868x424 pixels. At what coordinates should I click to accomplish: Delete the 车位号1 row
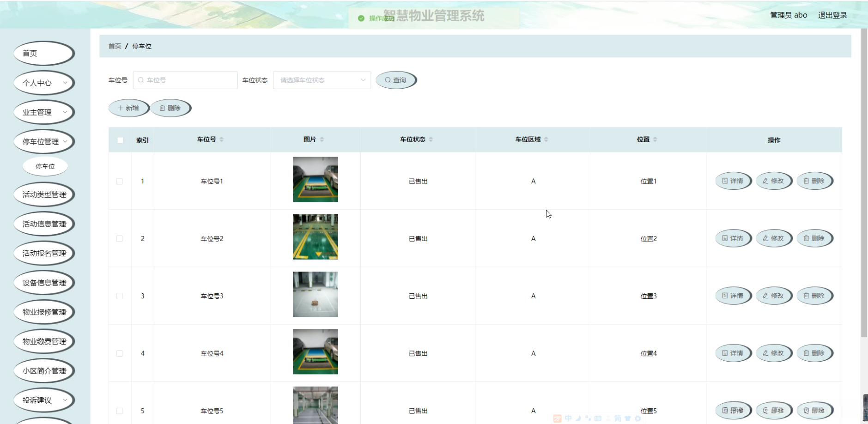click(815, 181)
